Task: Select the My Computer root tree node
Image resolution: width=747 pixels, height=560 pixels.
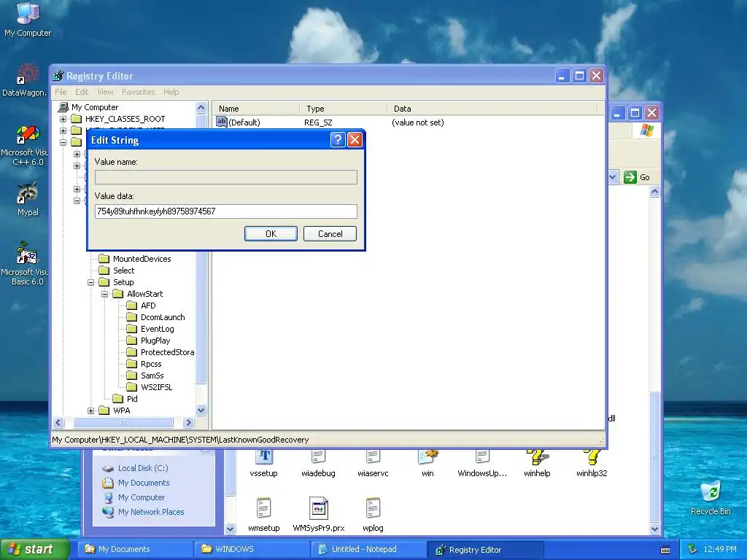Action: click(95, 107)
